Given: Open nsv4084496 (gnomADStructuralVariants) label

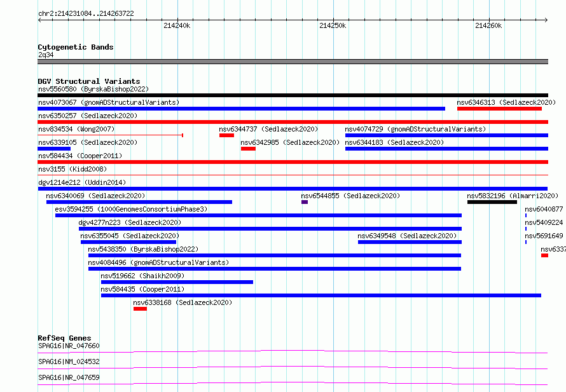Looking at the screenshot, I should pos(158,262).
